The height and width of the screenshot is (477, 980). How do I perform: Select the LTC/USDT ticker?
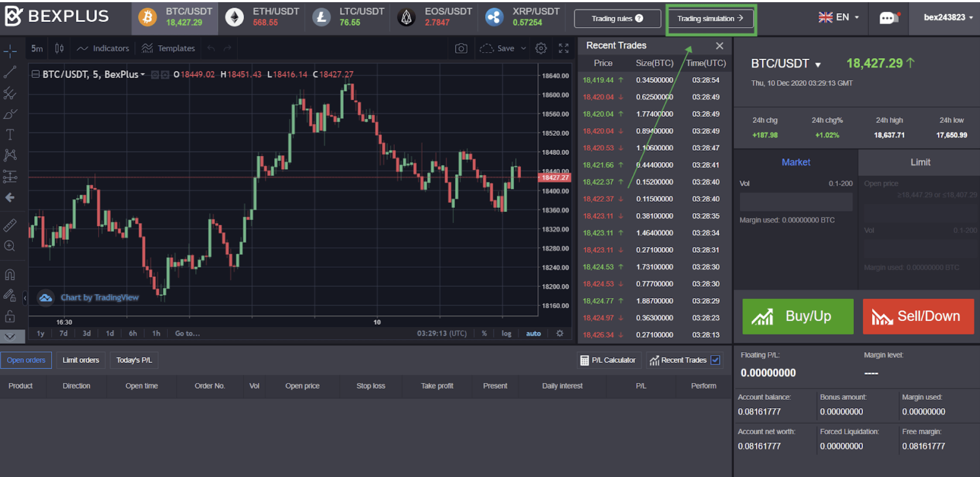pyautogui.click(x=348, y=17)
